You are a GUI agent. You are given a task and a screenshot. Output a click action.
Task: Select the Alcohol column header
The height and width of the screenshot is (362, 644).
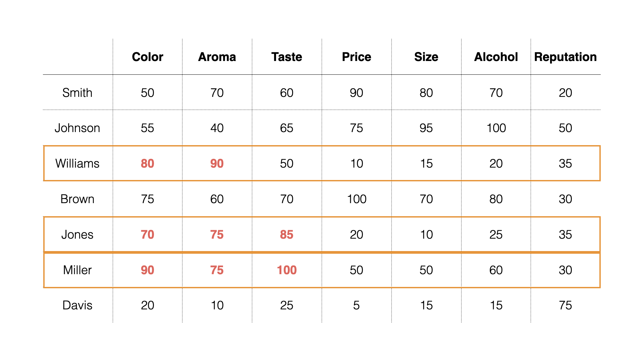pos(496,57)
